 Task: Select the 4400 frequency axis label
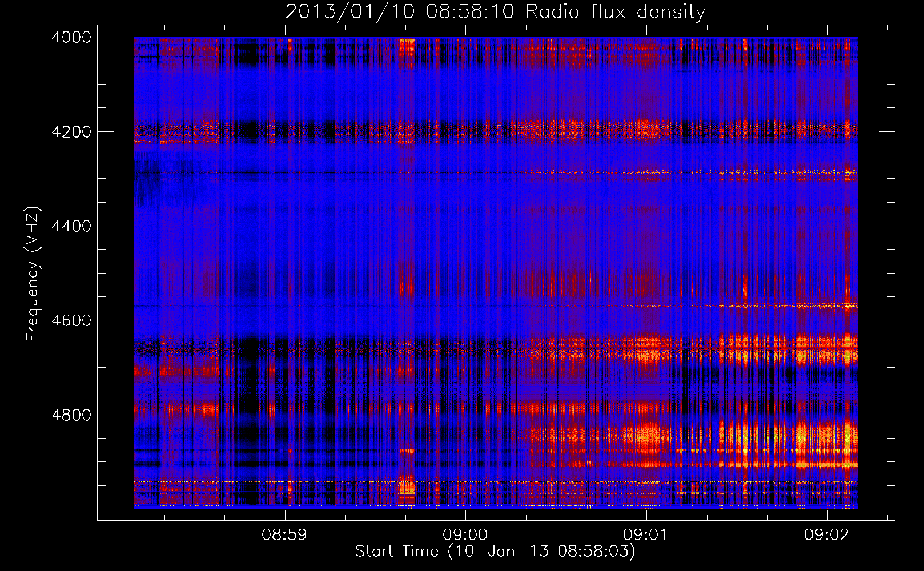coord(71,226)
